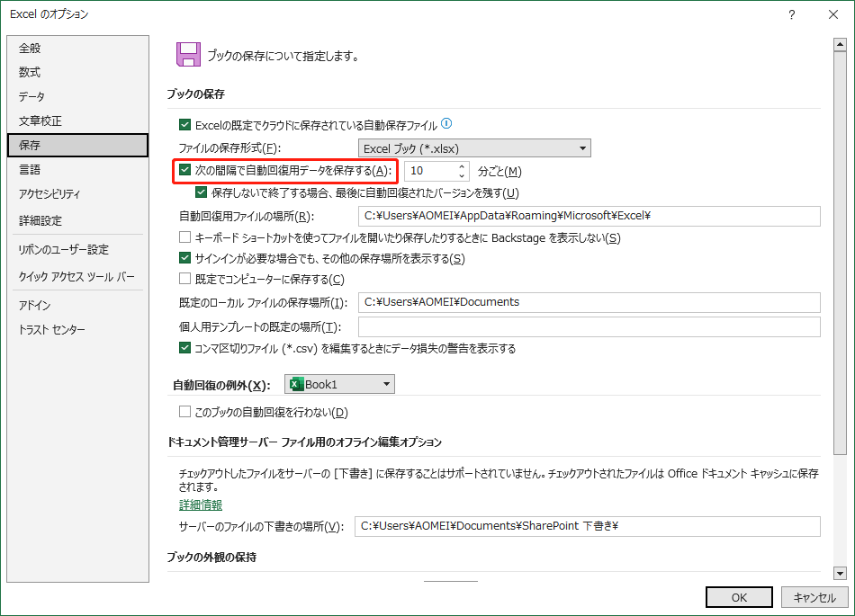Click the autosave minutes value field

click(x=430, y=171)
